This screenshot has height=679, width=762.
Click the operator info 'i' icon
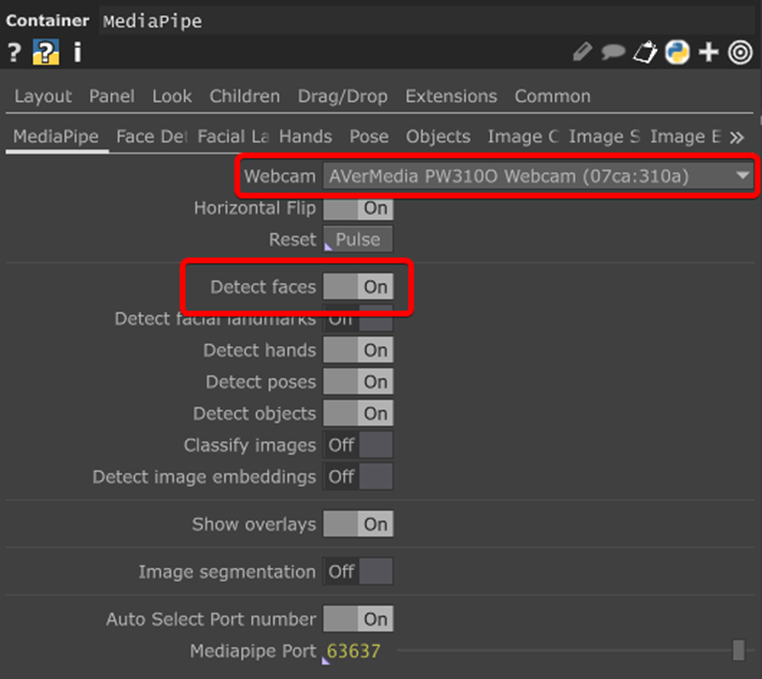point(77,53)
